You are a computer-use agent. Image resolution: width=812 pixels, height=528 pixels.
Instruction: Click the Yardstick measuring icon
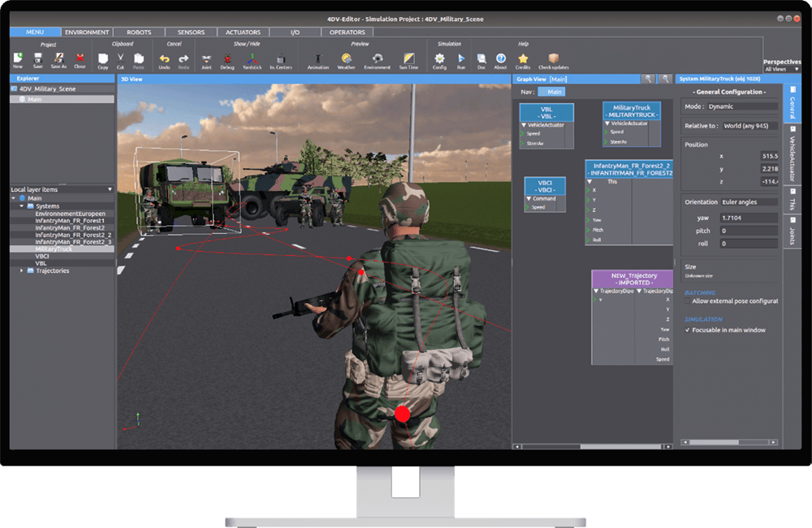[x=252, y=57]
